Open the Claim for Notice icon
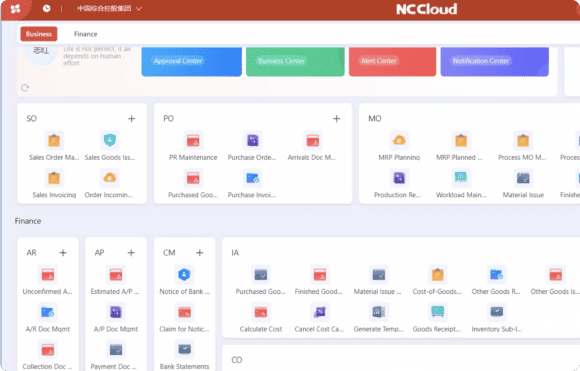 [x=184, y=312]
